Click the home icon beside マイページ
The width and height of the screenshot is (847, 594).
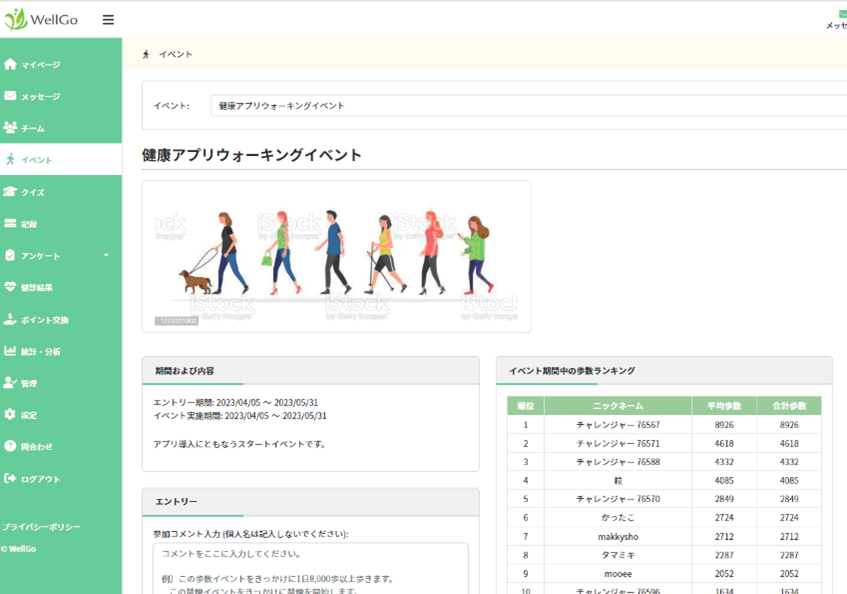click(x=10, y=64)
